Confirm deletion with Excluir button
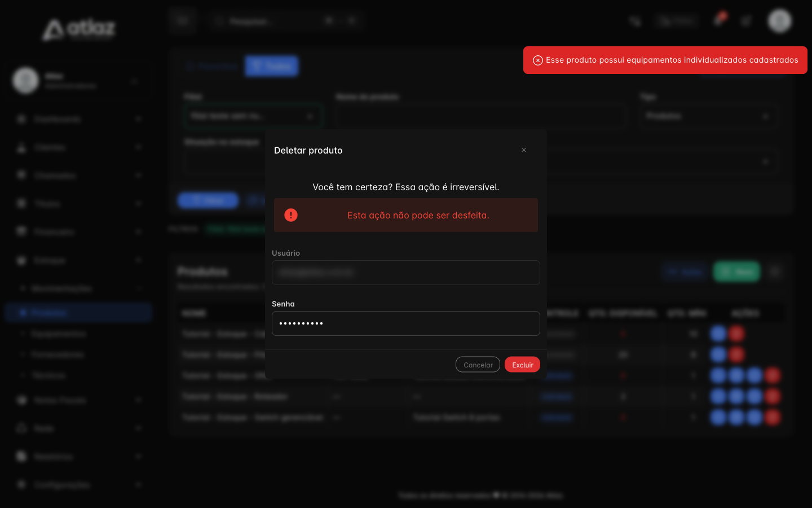The height and width of the screenshot is (508, 812). [x=522, y=365]
